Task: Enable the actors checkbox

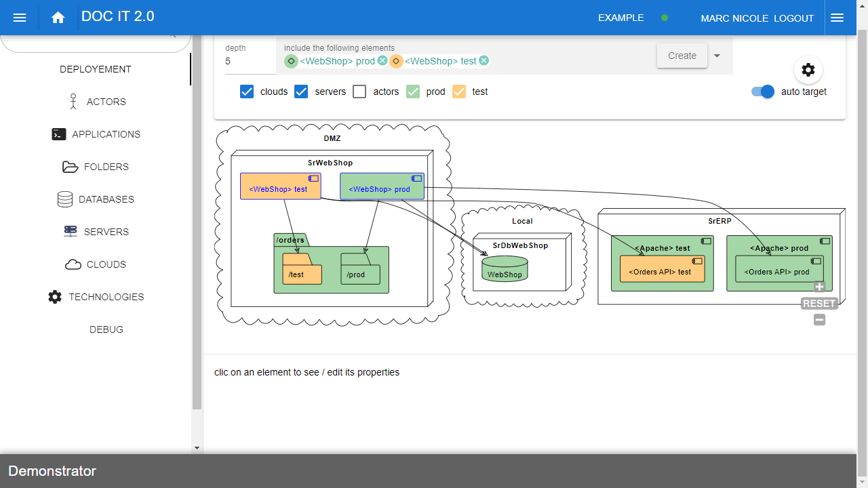Action: coord(359,91)
